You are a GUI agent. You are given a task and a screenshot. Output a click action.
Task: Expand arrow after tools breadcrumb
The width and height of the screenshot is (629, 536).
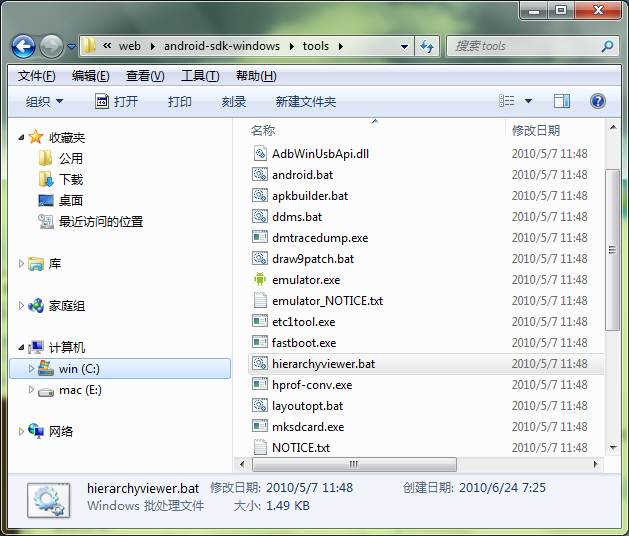341,47
